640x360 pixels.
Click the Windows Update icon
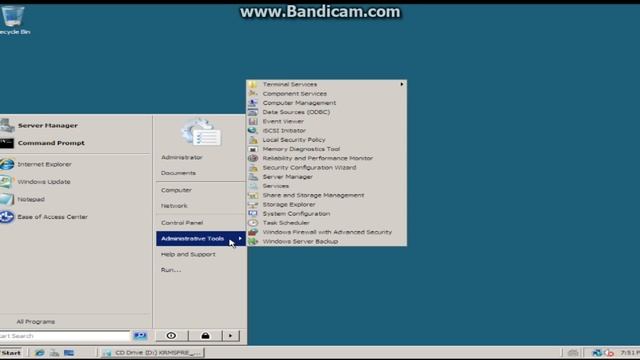6,182
